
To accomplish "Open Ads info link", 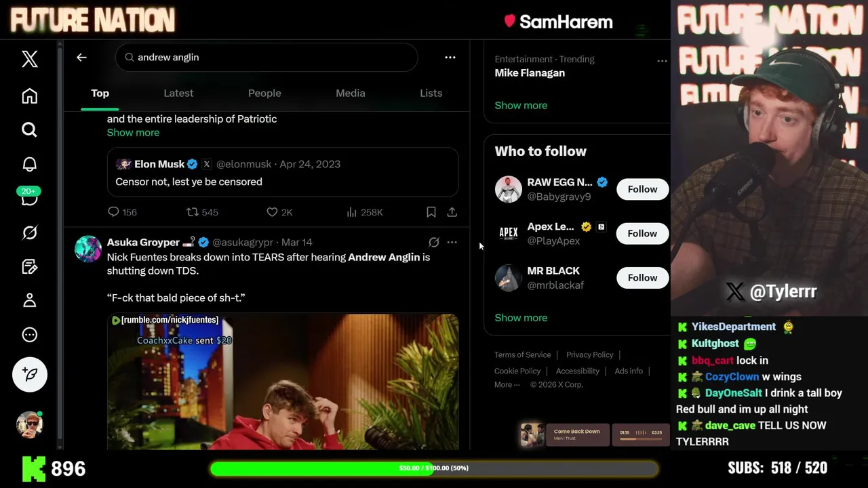I will click(x=629, y=371).
